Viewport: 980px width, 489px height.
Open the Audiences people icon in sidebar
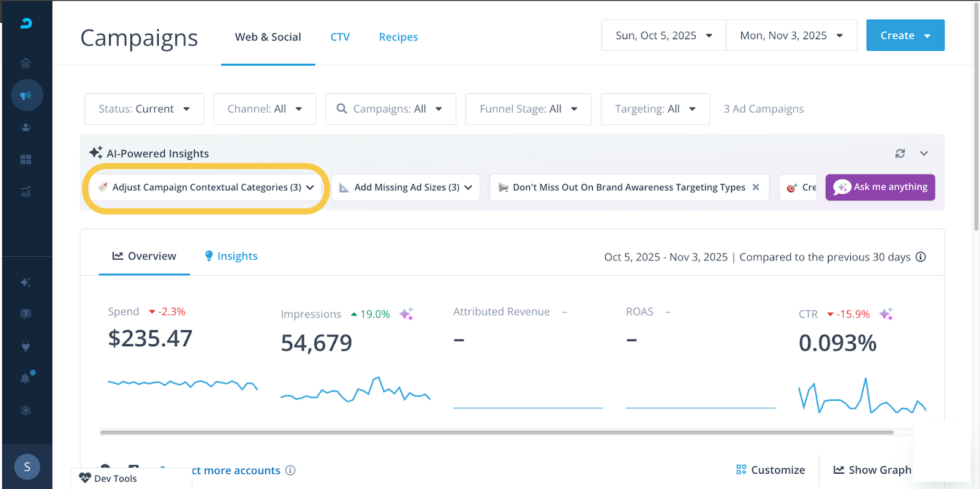(x=26, y=127)
